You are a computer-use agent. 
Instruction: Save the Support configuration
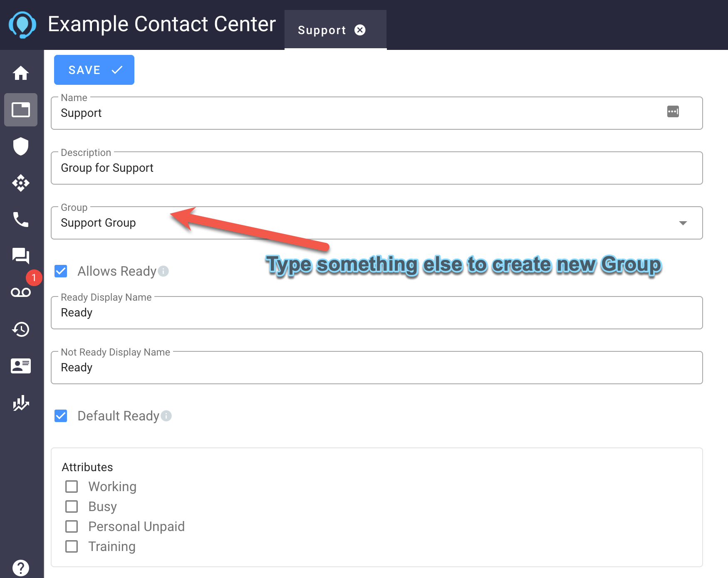click(94, 70)
